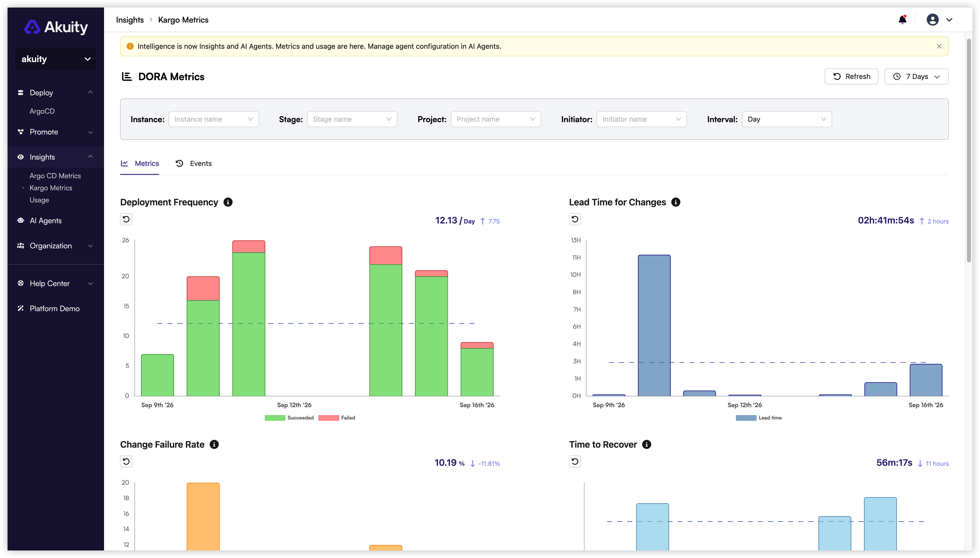Viewport: 980px width, 558px height.
Task: Open the Interval Day dropdown
Action: tap(787, 119)
